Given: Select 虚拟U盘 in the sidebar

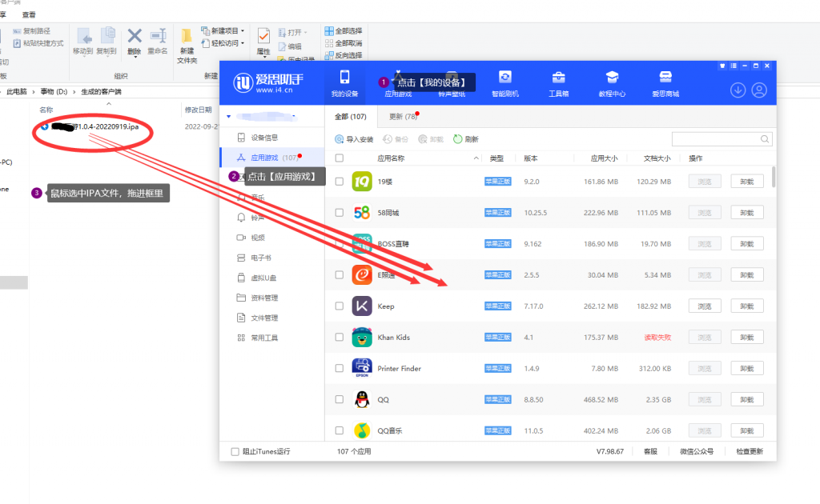Looking at the screenshot, I should [x=272, y=278].
